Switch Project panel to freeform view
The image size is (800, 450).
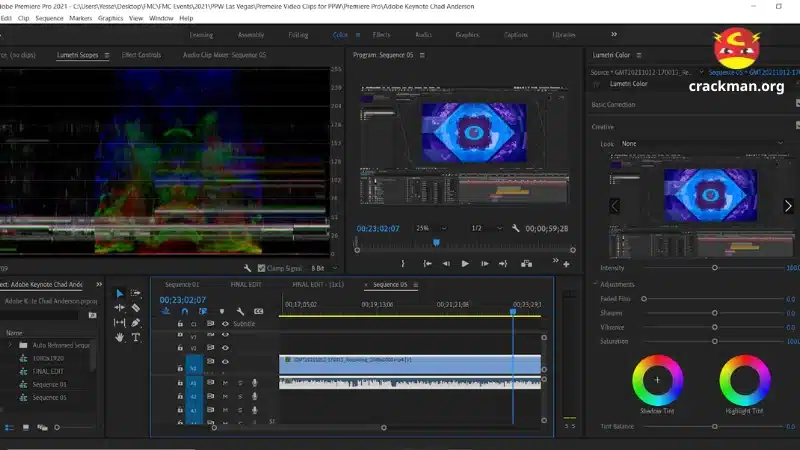pyautogui.click(x=42, y=428)
